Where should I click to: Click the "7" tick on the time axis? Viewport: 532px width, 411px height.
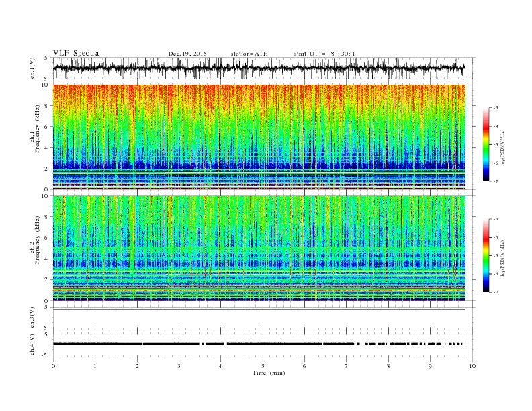pyautogui.click(x=347, y=366)
